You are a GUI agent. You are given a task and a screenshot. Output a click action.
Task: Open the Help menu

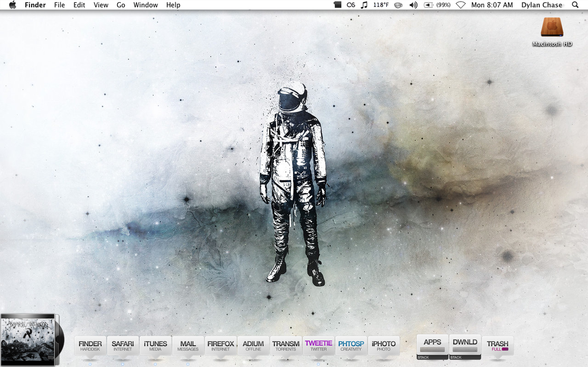point(173,5)
